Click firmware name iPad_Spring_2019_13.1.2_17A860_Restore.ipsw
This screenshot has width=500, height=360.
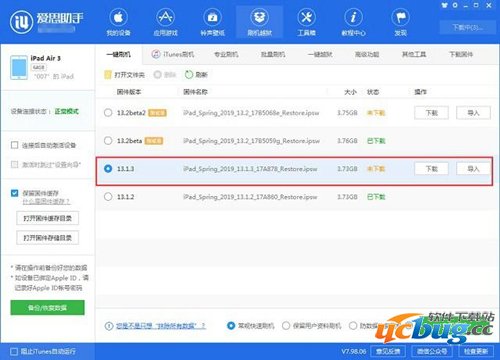250,197
